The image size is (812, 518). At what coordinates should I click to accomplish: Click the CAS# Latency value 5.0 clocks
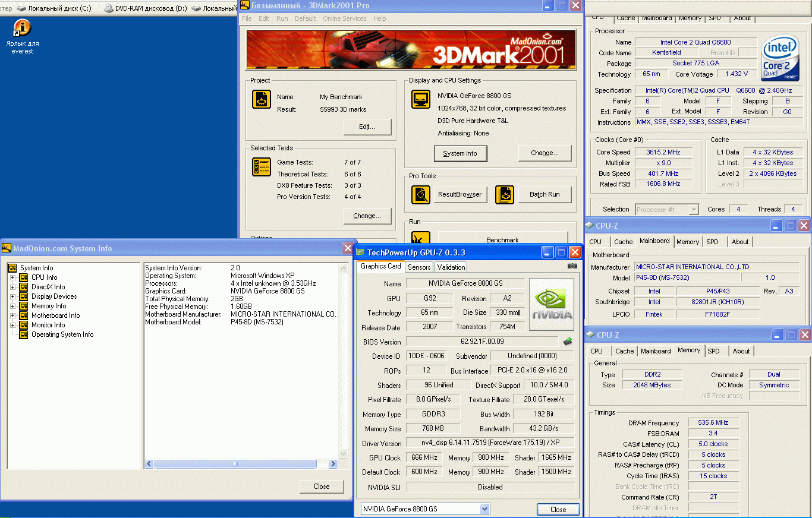pos(713,444)
